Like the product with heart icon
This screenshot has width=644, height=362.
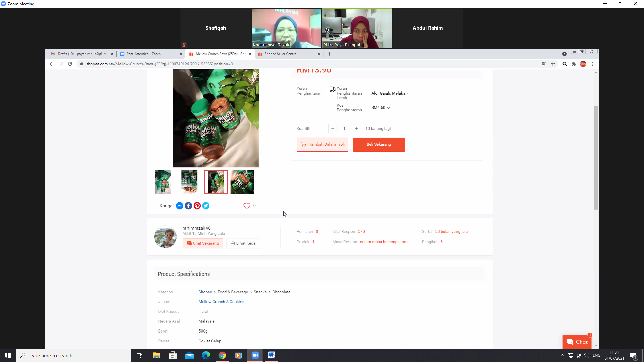coord(247,206)
